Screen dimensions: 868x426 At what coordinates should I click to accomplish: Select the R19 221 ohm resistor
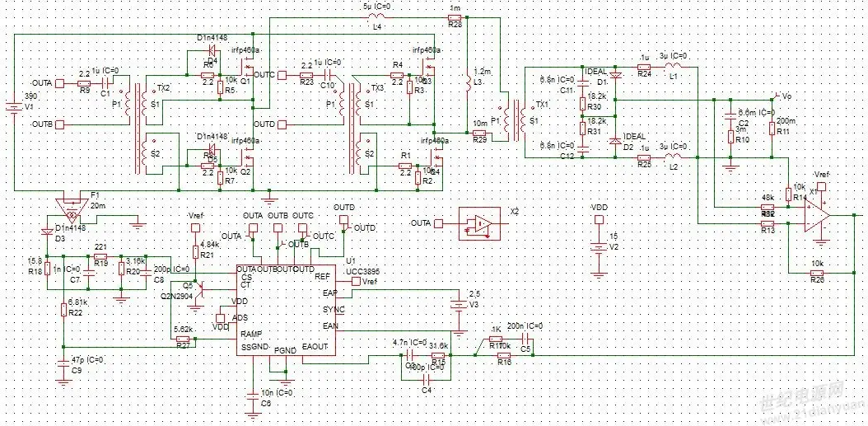click(x=100, y=257)
